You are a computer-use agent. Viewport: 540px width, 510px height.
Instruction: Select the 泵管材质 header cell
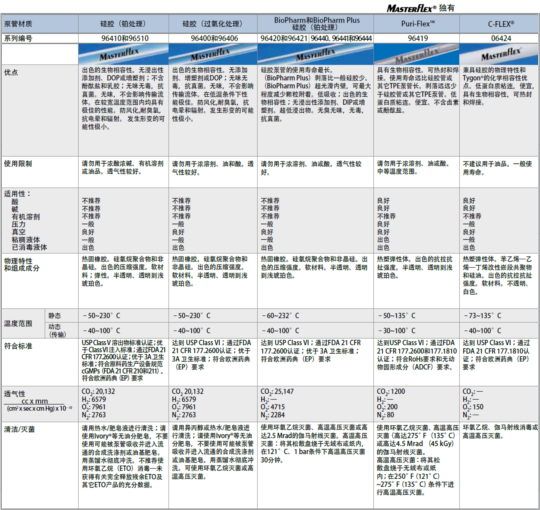pos(40,24)
